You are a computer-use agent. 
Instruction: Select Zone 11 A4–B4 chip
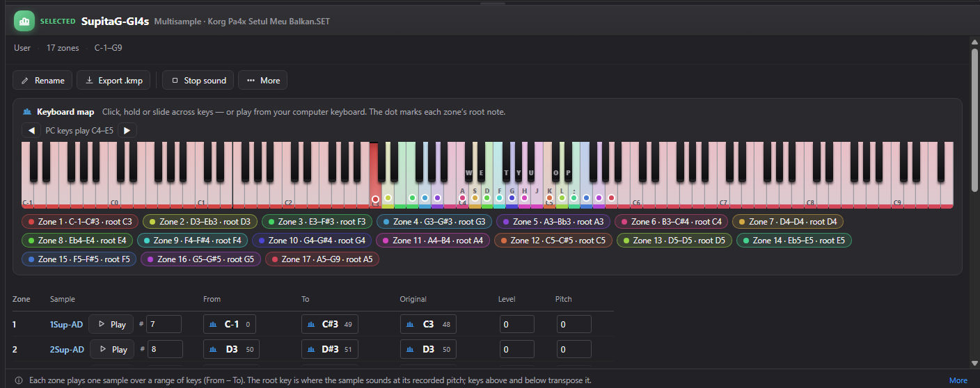[432, 241]
